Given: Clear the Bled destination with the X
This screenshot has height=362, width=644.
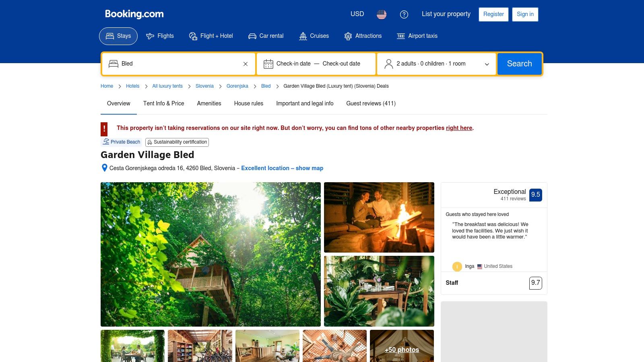Looking at the screenshot, I should pos(245,64).
